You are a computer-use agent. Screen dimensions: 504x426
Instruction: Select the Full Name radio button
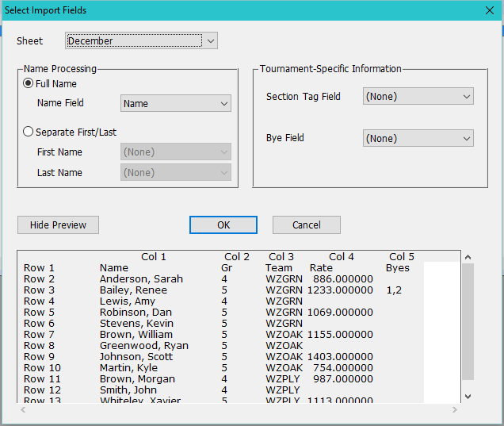pyautogui.click(x=29, y=83)
